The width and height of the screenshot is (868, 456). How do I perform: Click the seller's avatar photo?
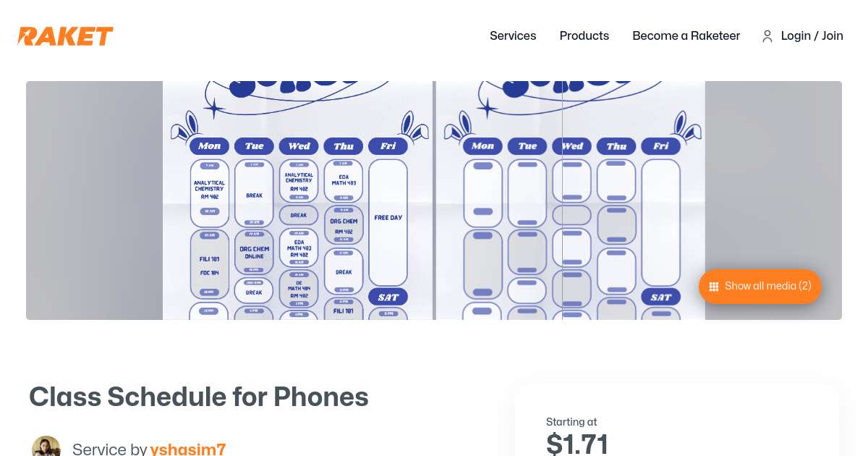click(46, 447)
